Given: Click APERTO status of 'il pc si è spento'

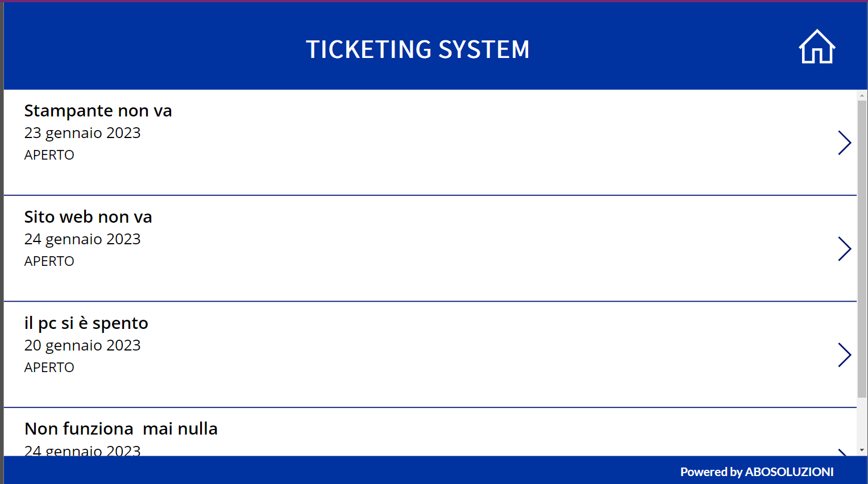Looking at the screenshot, I should 49,368.
